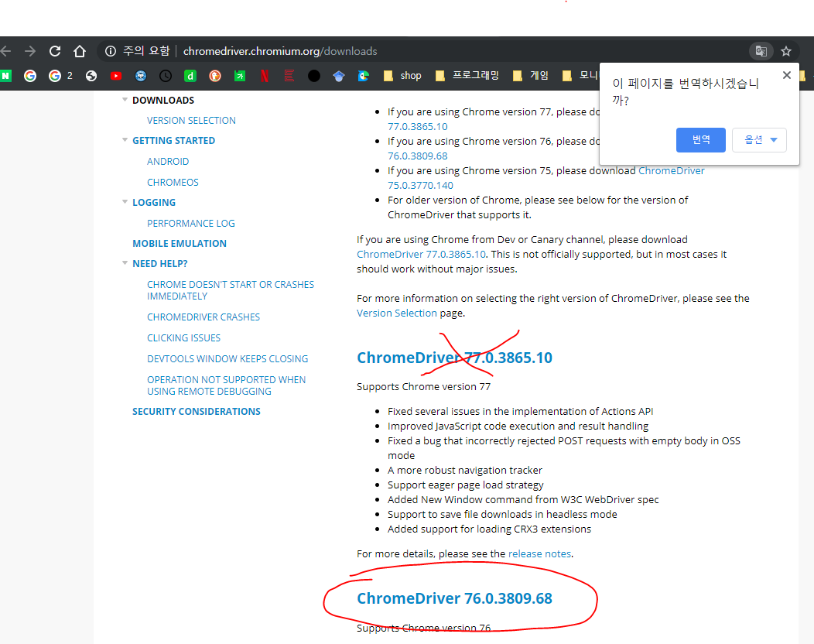Open the blue graduation cap bookmark
This screenshot has width=814, height=644.
point(339,77)
